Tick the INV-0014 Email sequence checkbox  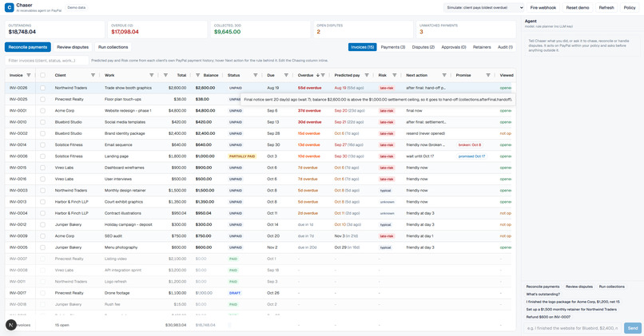pos(42,144)
